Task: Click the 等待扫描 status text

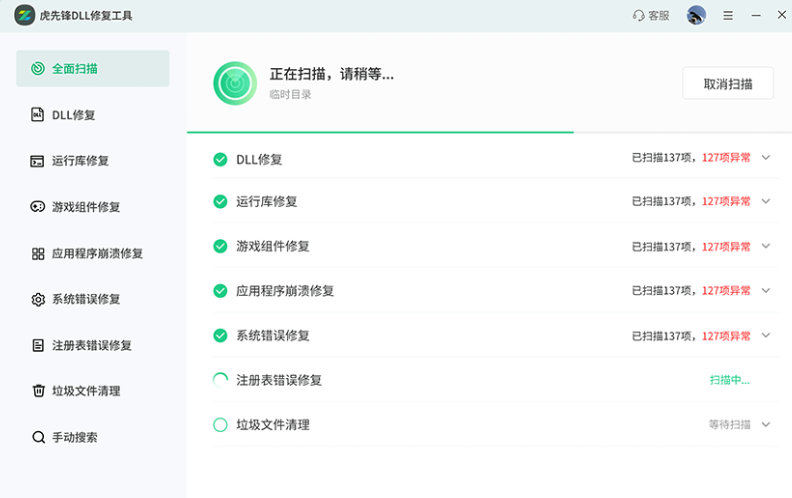Action: coord(729,424)
